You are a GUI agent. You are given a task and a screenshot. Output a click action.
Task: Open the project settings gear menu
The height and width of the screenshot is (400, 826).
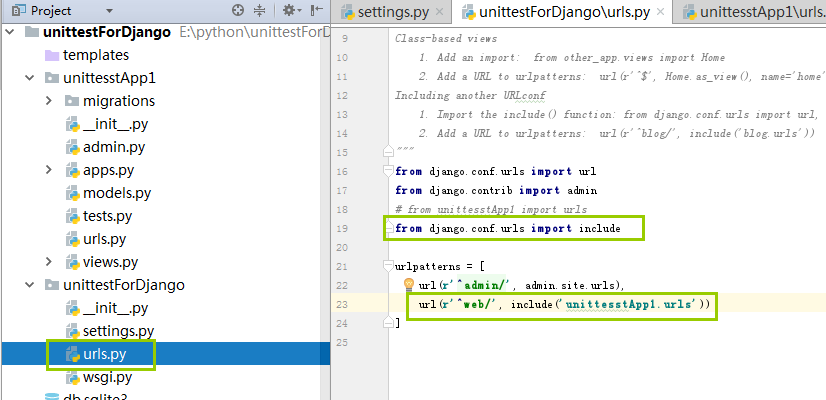coord(292,10)
